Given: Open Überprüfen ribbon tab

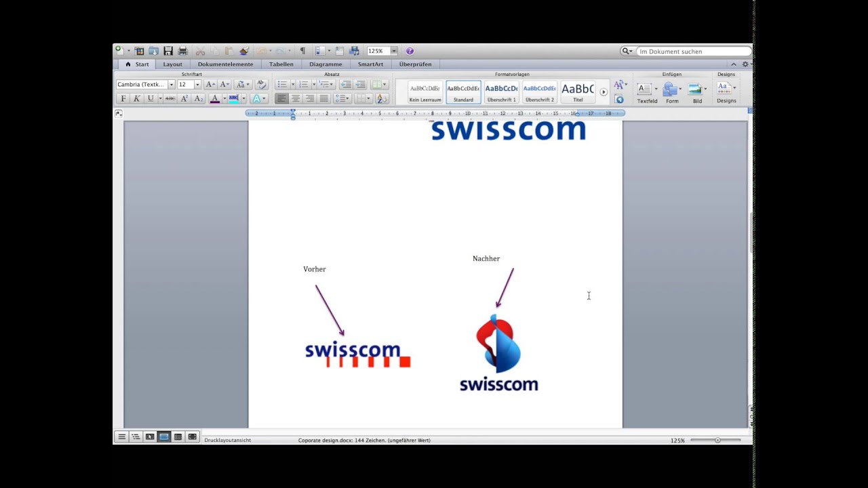Looking at the screenshot, I should [x=415, y=64].
